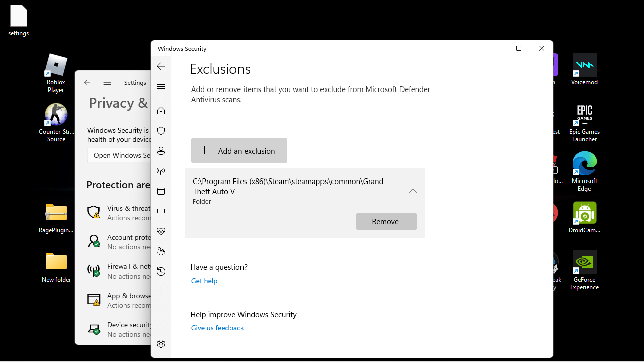Open the Settings app hamburger menu

[x=107, y=82]
